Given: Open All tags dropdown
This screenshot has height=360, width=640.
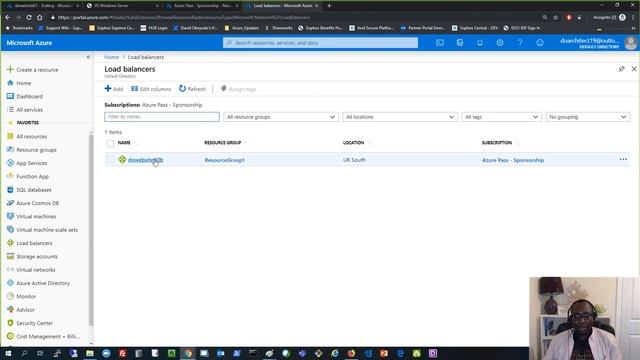Looking at the screenshot, I should [x=501, y=117].
